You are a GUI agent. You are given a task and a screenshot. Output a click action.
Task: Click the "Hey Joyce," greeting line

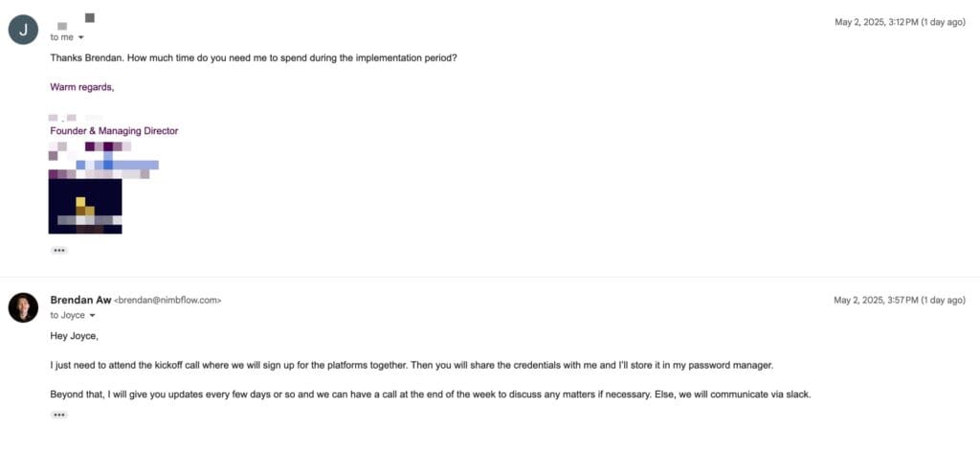pyautogui.click(x=74, y=337)
